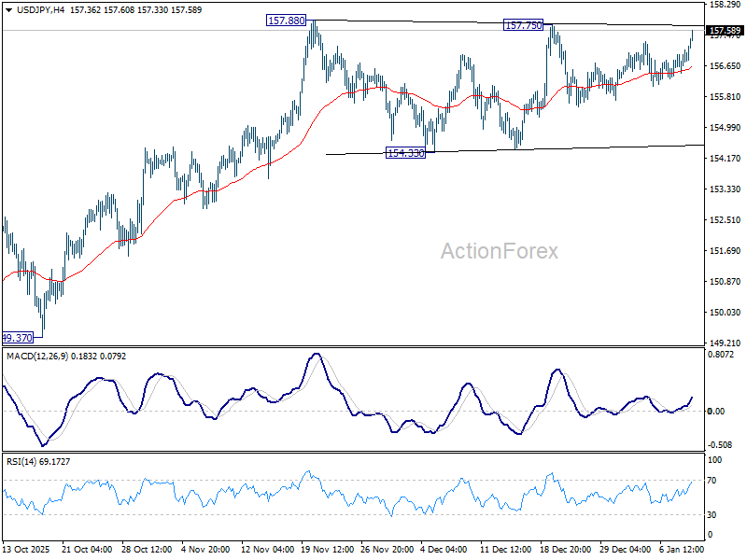
Task: Click the ActionForex watermark
Action: tap(499, 251)
